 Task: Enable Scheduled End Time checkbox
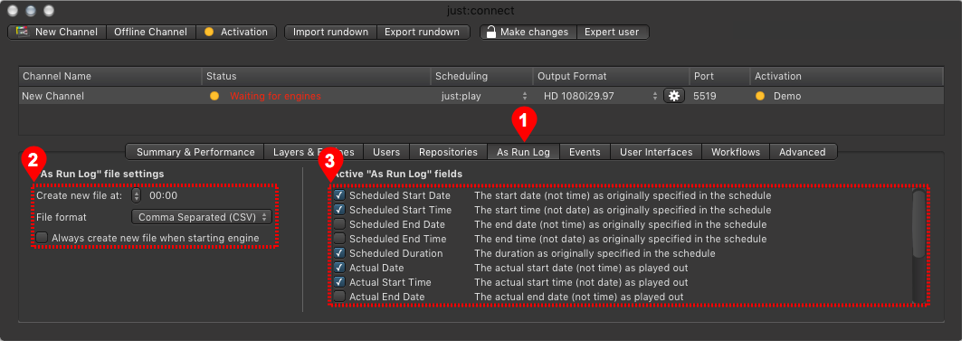pyautogui.click(x=339, y=239)
